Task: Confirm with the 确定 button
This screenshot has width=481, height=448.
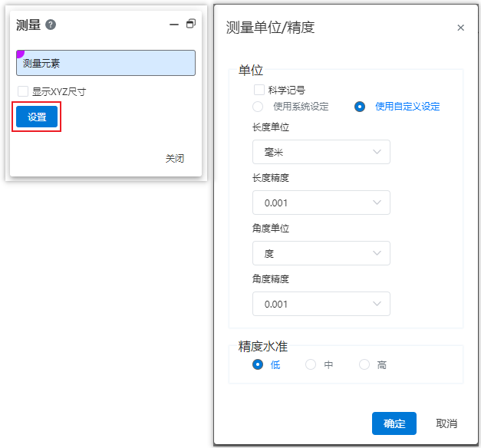Action: [394, 423]
